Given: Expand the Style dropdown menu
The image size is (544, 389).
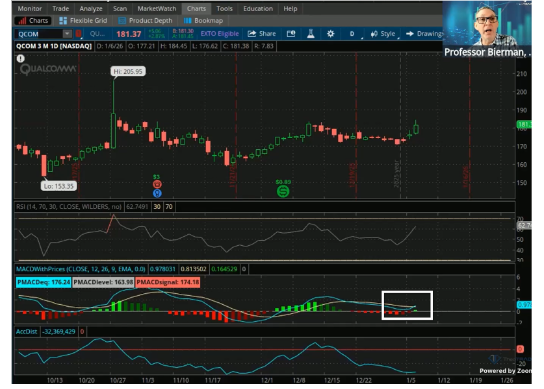Looking at the screenshot, I should tap(384, 34).
